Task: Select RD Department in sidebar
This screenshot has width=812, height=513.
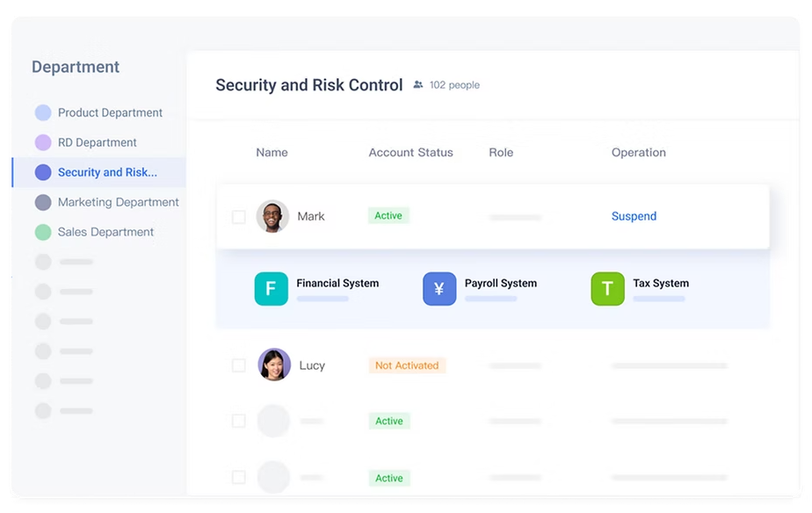Action: [99, 142]
